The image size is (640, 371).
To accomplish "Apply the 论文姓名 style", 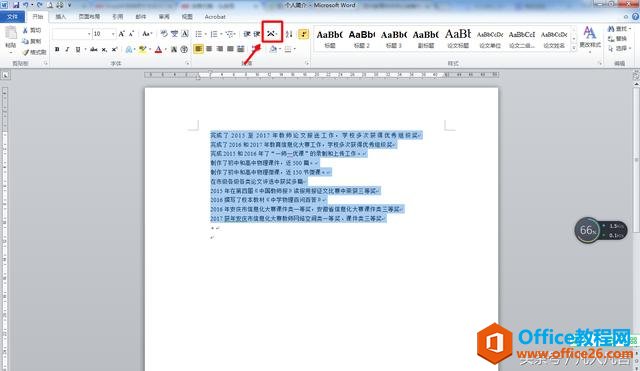I will (x=554, y=39).
